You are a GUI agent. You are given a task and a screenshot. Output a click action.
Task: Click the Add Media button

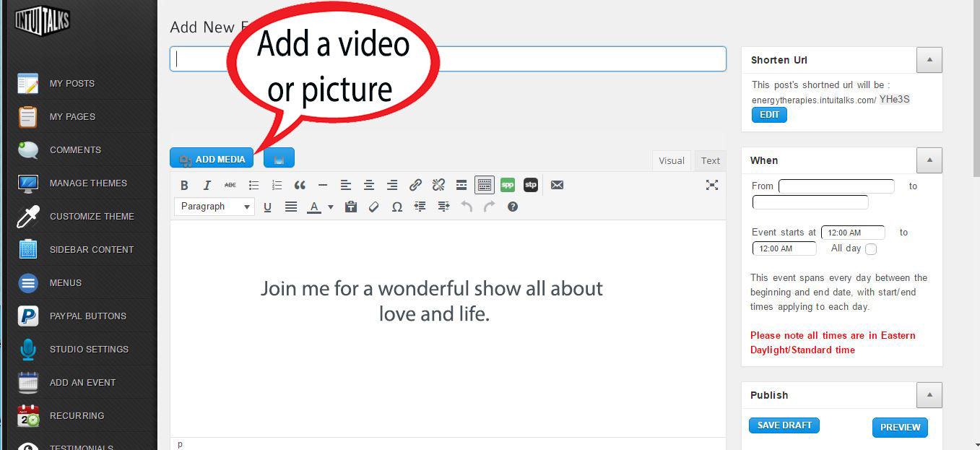pos(212,158)
